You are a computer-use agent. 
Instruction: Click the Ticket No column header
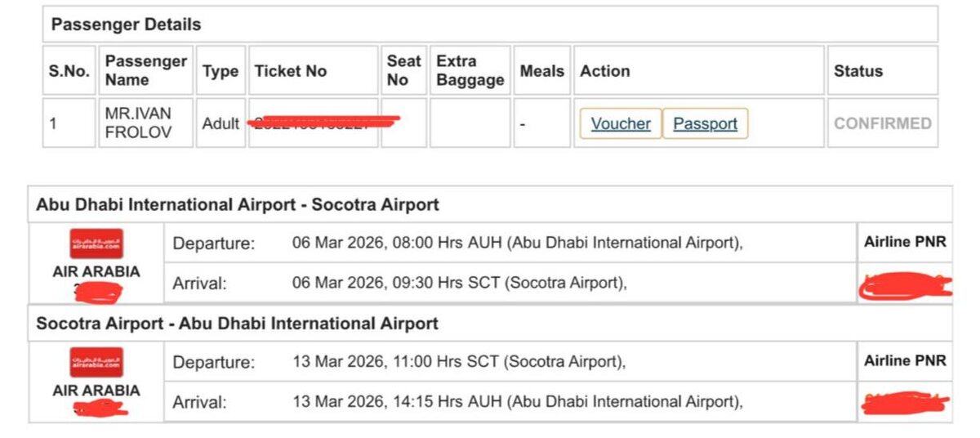[x=291, y=71]
